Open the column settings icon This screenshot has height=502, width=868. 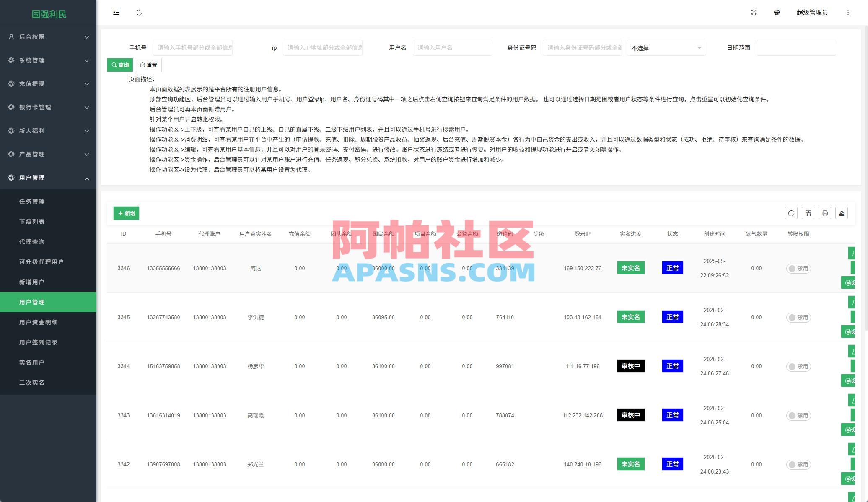point(808,213)
